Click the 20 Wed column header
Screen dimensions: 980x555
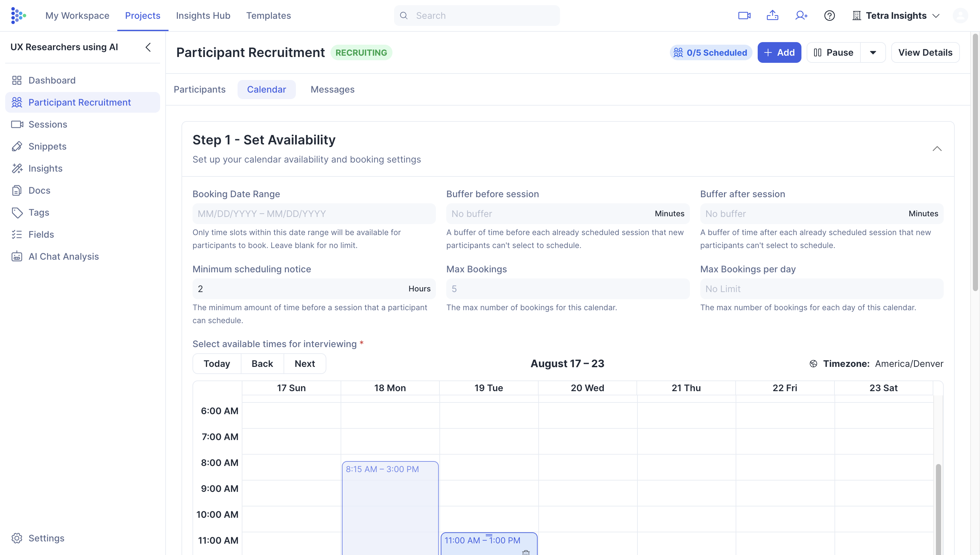pyautogui.click(x=587, y=388)
